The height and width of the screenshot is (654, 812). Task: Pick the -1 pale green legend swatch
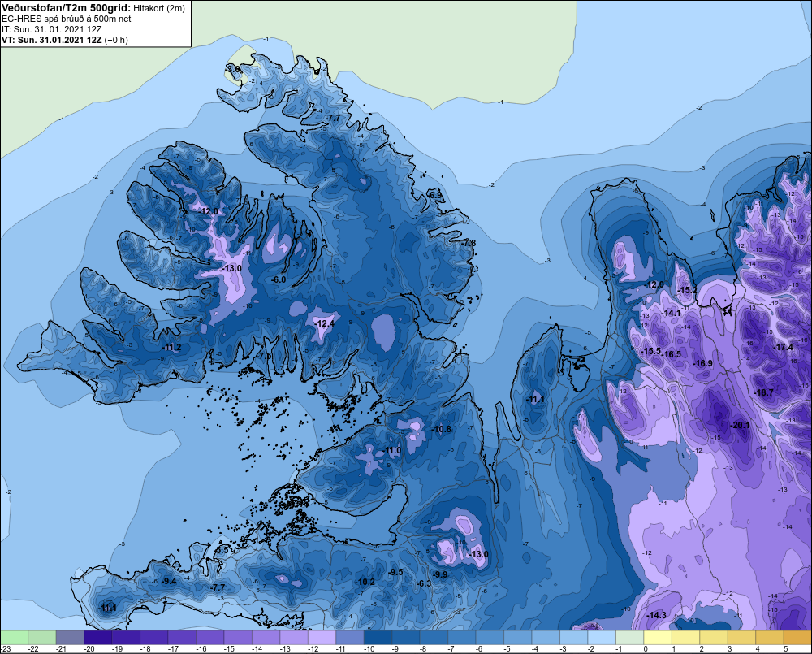[629, 638]
